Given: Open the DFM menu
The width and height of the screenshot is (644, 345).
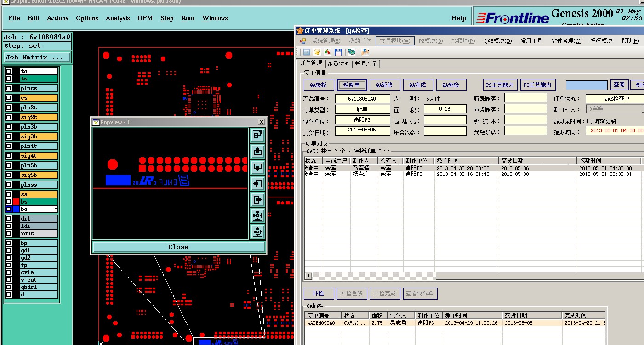Looking at the screenshot, I should coord(145,18).
